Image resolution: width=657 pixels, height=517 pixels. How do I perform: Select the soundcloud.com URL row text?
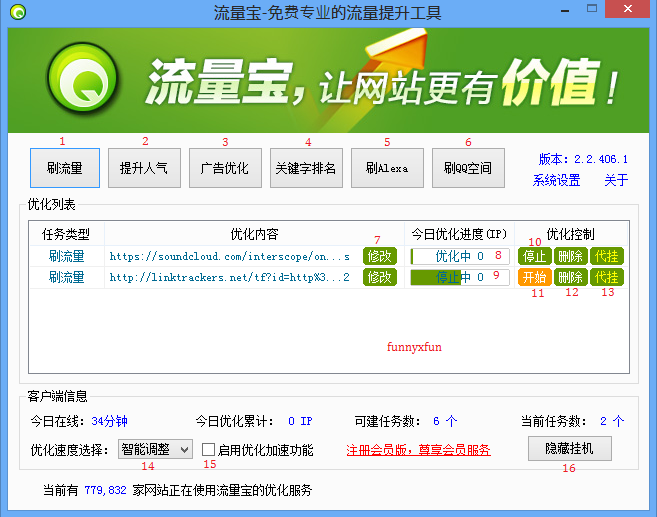pyautogui.click(x=230, y=256)
